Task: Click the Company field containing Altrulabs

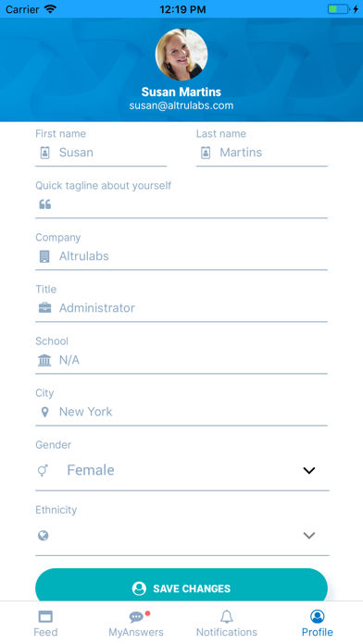Action: pos(181,256)
